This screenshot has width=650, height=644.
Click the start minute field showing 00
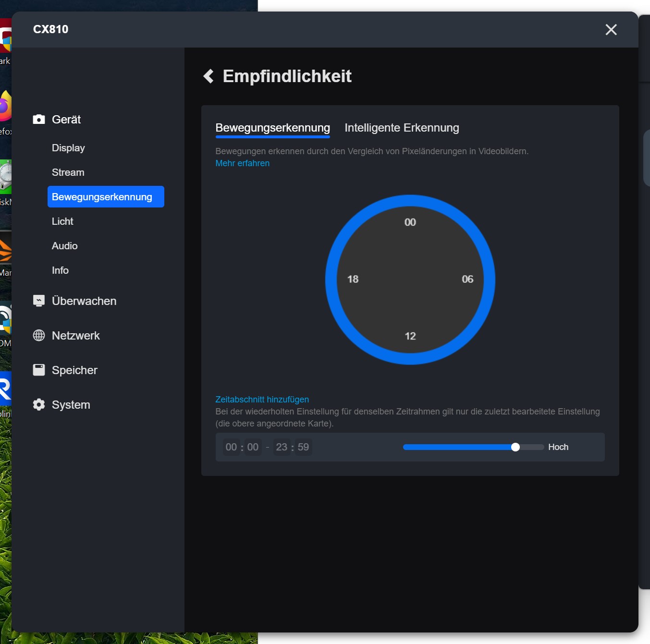coord(253,447)
